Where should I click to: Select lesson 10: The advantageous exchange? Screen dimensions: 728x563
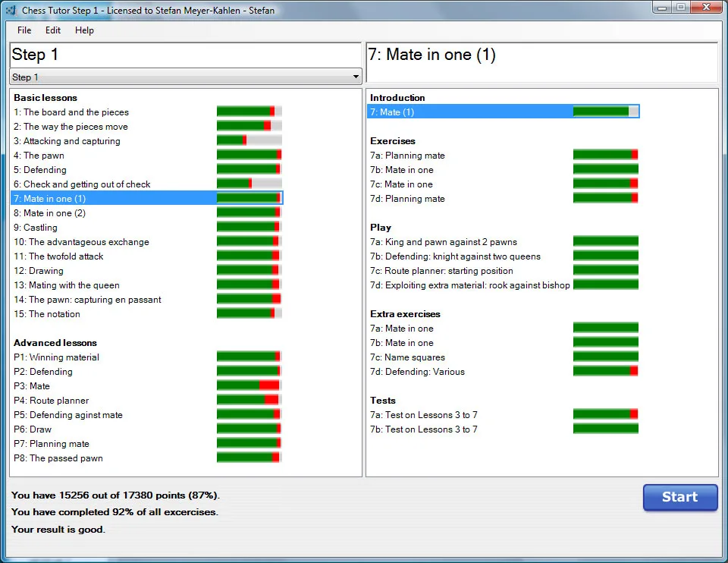point(82,241)
